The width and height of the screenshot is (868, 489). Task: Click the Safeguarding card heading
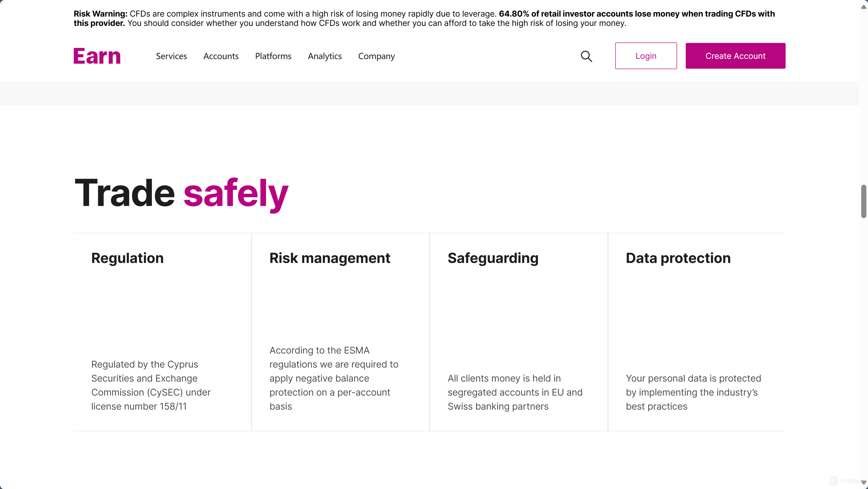493,258
